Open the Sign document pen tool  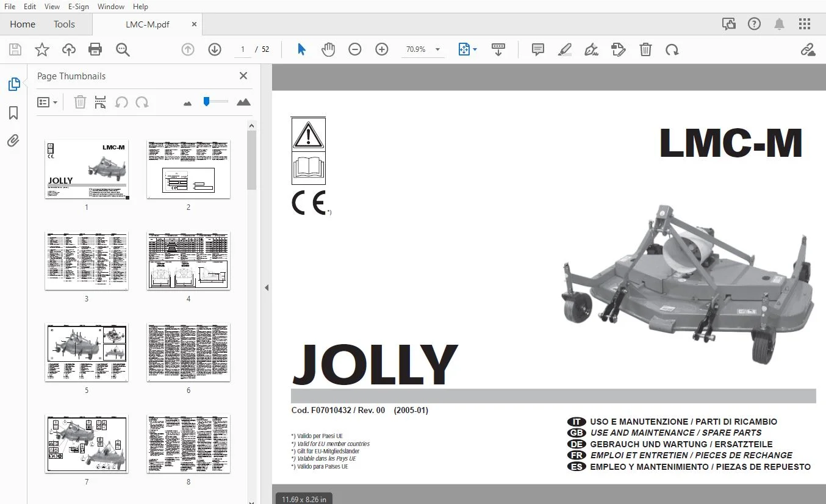point(591,49)
